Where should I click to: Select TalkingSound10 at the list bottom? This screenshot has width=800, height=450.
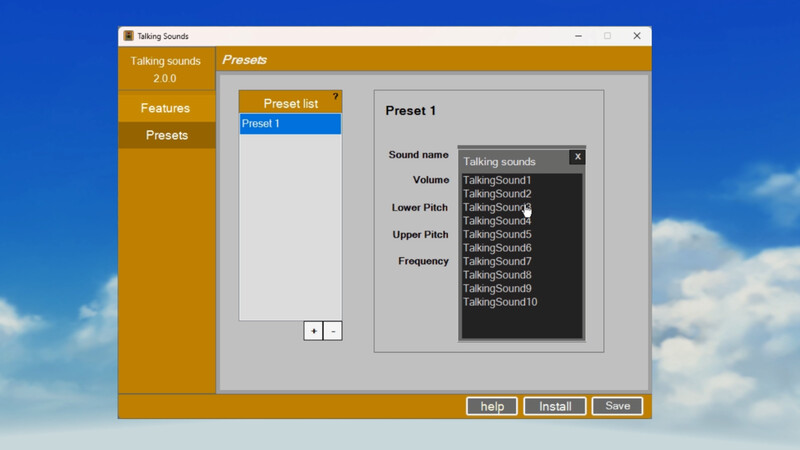tap(500, 302)
